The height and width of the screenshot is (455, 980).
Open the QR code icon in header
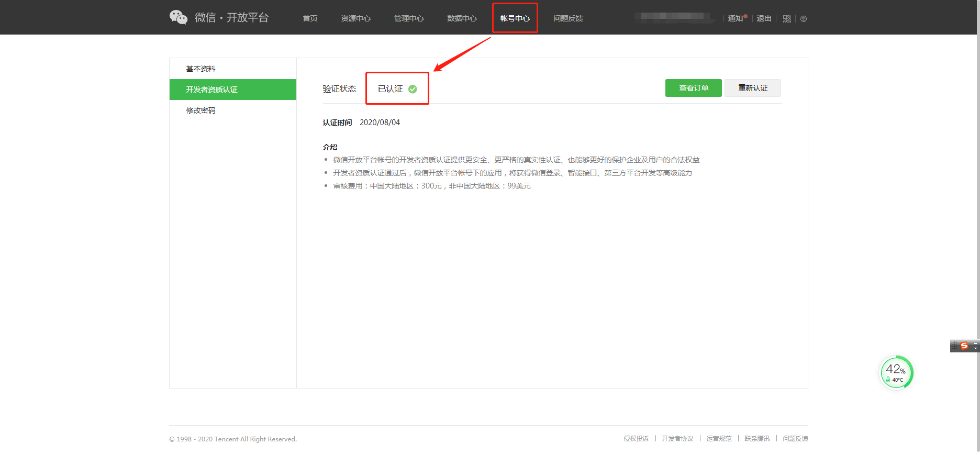tap(787, 19)
